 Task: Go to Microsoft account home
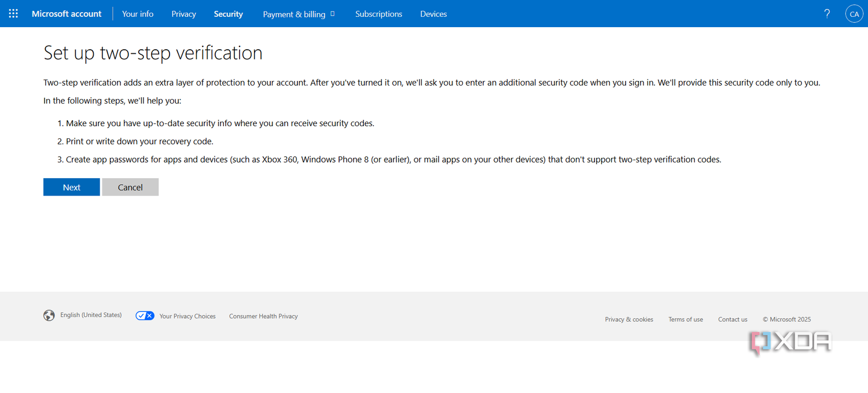coord(67,13)
